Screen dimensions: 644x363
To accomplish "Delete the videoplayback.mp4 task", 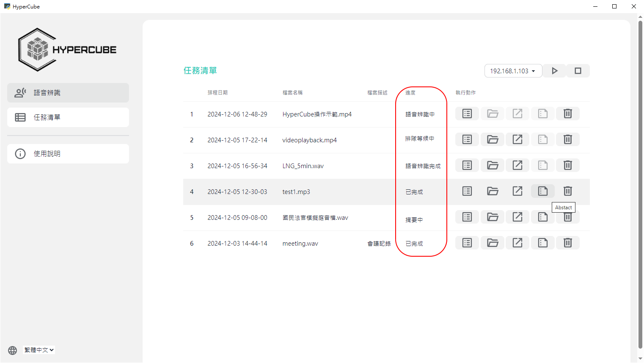I will (x=568, y=139).
